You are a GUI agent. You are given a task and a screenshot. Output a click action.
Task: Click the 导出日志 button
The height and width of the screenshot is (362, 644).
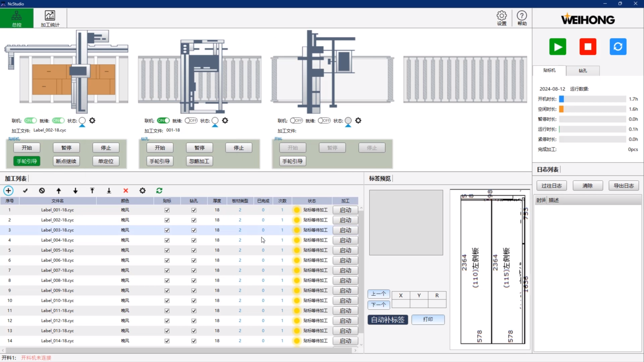624,186
